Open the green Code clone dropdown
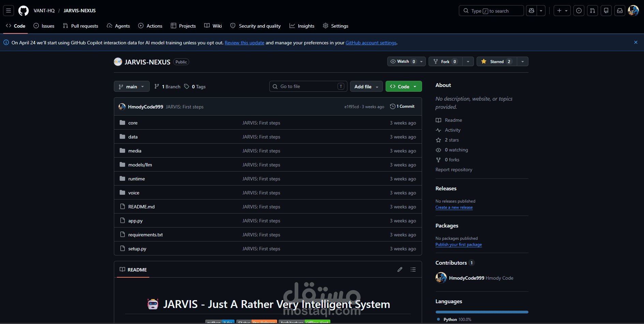Viewport: 644px width, 324px height. [x=404, y=87]
